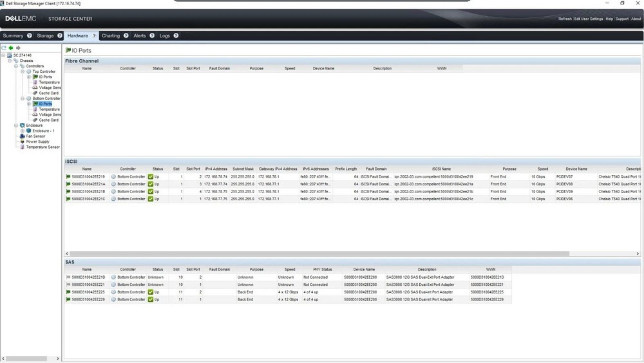Image resolution: width=644 pixels, height=363 pixels.
Task: Select SAS row 5000D310042EE21D
Action: click(x=288, y=277)
